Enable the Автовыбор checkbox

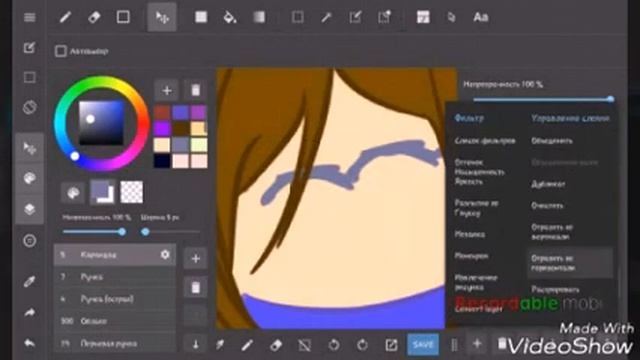[x=60, y=51]
